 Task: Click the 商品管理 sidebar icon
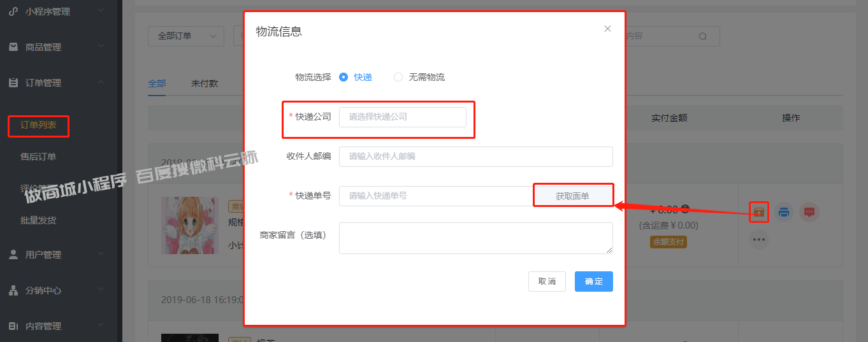tap(13, 47)
